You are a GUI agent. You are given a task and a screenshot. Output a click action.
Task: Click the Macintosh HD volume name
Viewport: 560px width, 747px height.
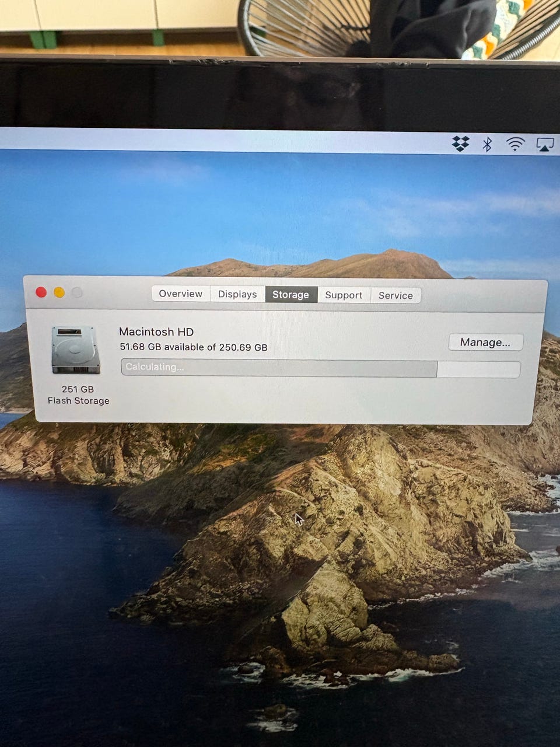[156, 331]
